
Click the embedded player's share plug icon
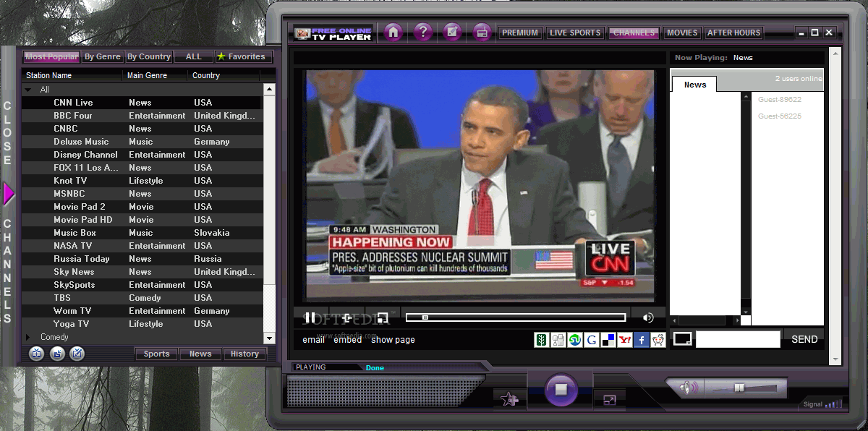pyautogui.click(x=347, y=317)
